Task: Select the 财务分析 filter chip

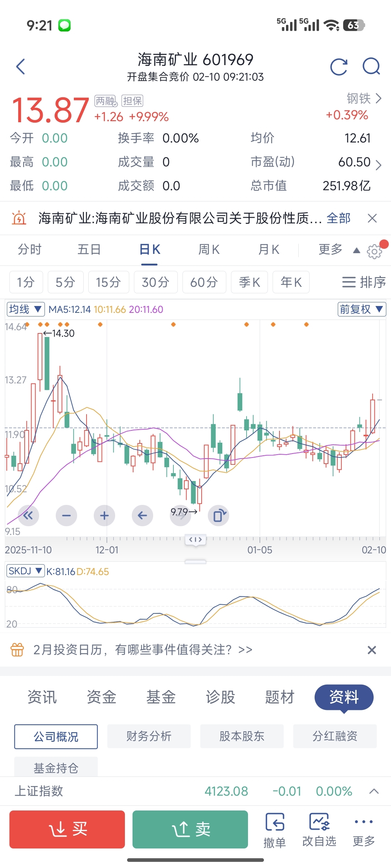Action: pos(149,736)
